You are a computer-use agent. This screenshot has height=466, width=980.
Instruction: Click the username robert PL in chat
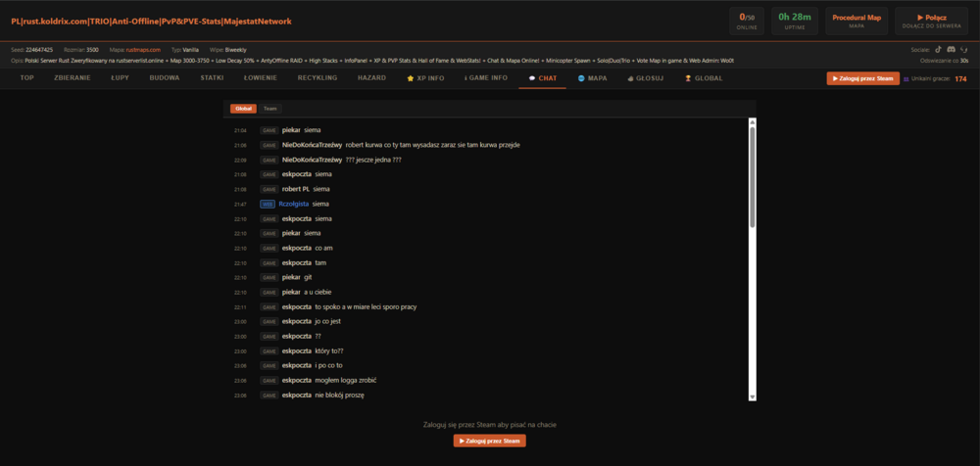tap(296, 189)
